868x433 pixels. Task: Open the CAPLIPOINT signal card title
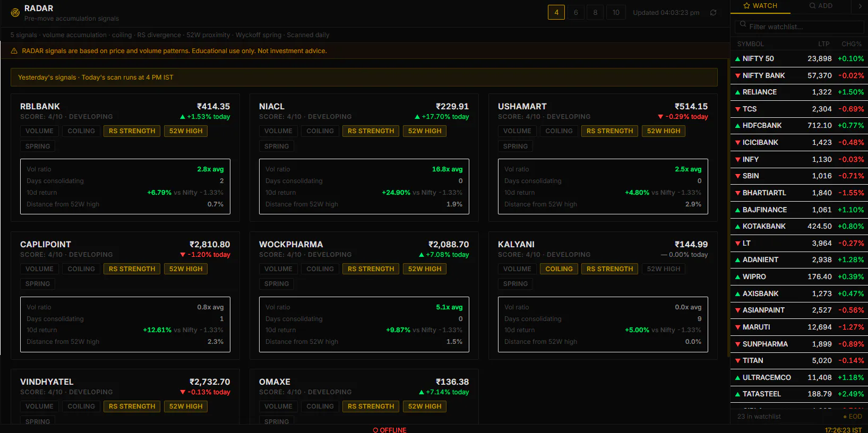point(46,245)
